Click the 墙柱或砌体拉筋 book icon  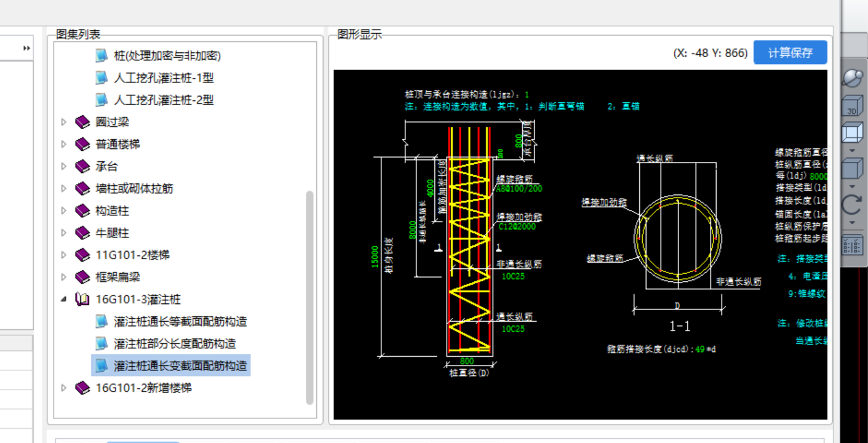tap(82, 189)
